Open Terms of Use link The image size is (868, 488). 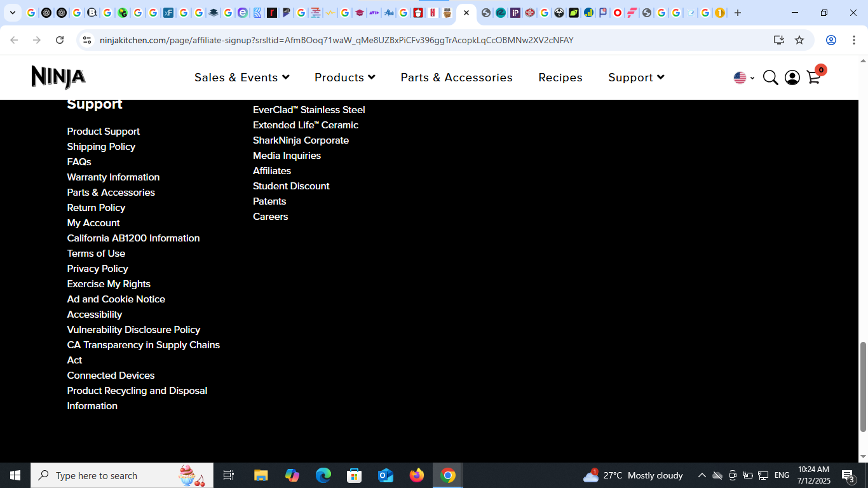coord(96,254)
